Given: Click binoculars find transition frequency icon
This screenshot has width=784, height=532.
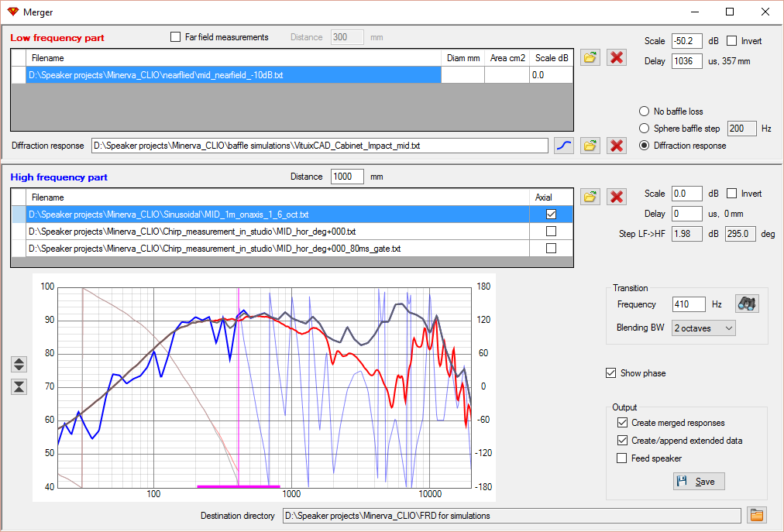Looking at the screenshot, I should point(747,304).
